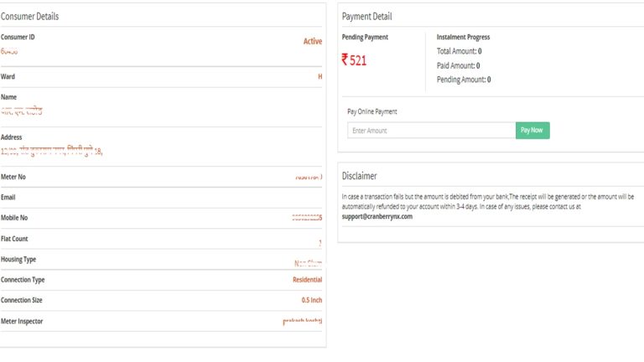Click the Mobile No value

point(307,218)
